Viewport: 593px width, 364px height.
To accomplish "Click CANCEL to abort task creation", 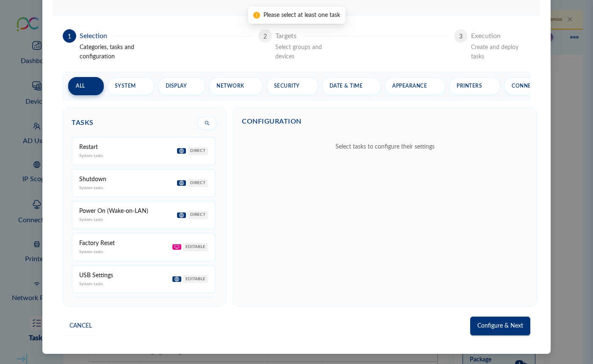I will (80, 325).
